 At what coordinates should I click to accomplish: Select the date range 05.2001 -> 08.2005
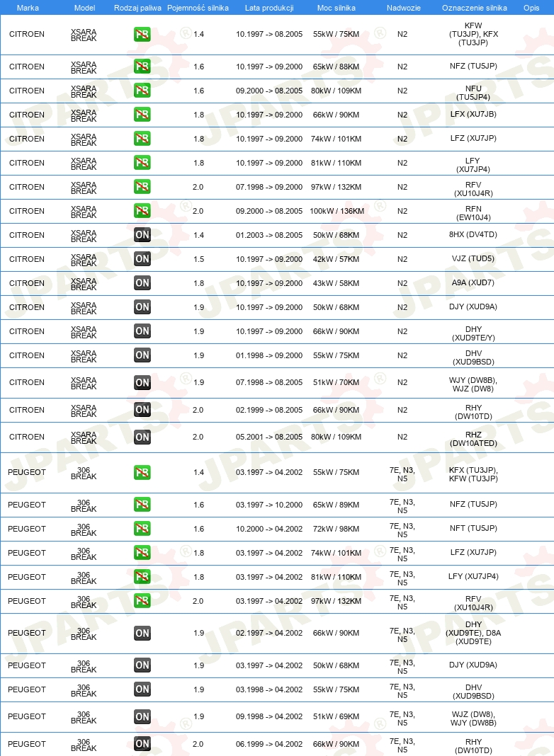coord(269,437)
